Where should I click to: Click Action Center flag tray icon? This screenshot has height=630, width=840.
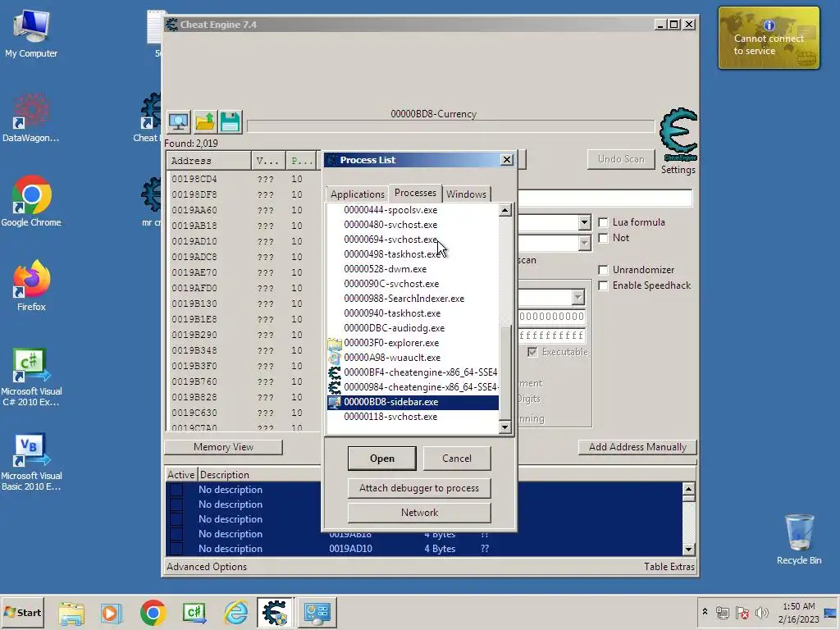(742, 612)
